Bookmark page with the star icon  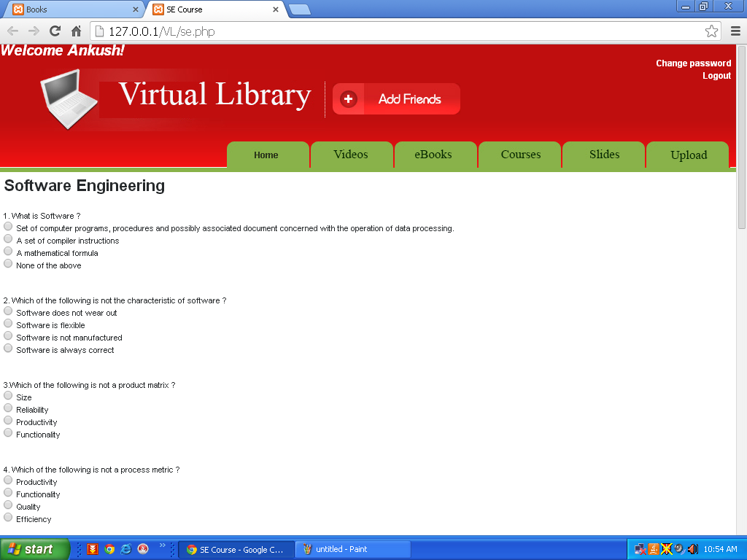coord(711,31)
